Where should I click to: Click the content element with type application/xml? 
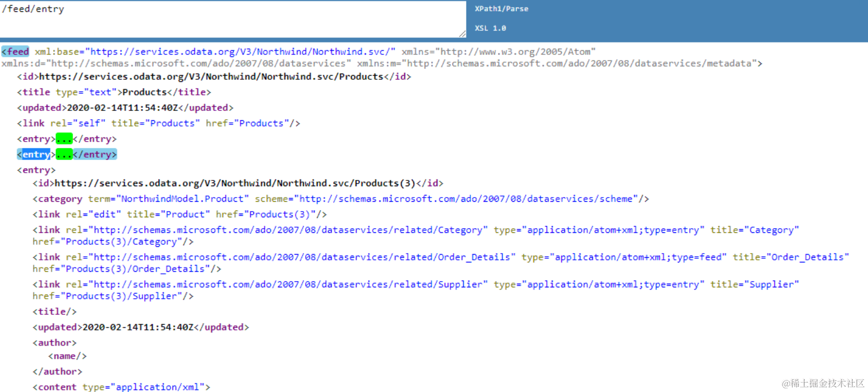coord(122,387)
